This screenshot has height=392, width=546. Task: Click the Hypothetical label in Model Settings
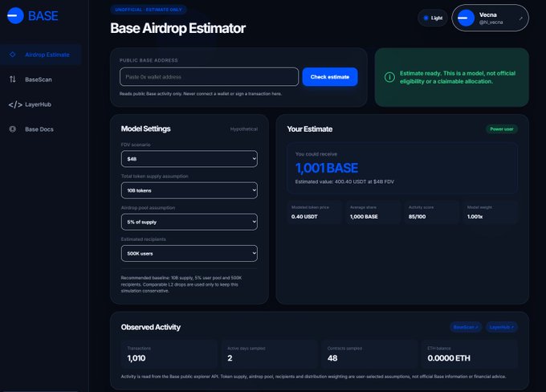[x=244, y=129]
